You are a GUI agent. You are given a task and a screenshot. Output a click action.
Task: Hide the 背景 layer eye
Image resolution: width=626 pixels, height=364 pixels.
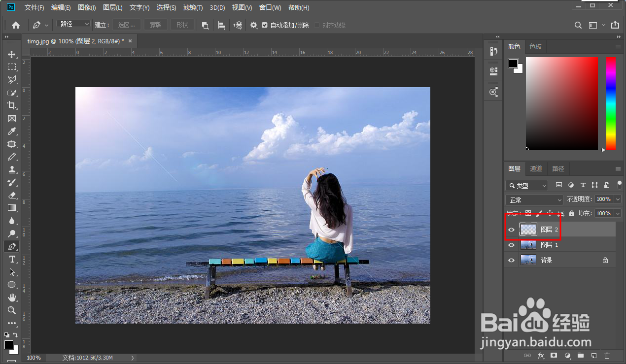tap(511, 260)
